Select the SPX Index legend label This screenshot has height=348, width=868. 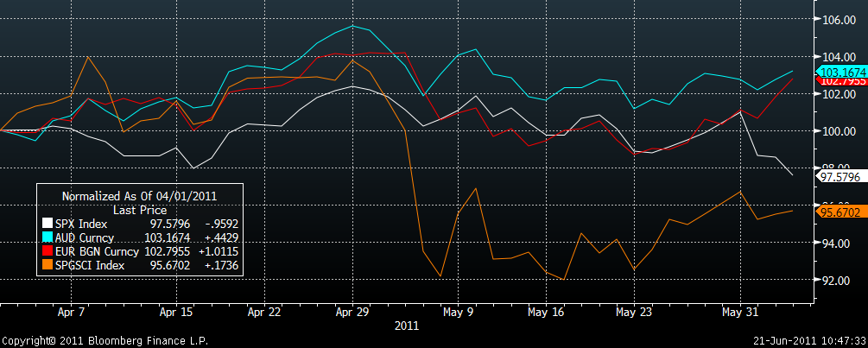[x=81, y=224]
